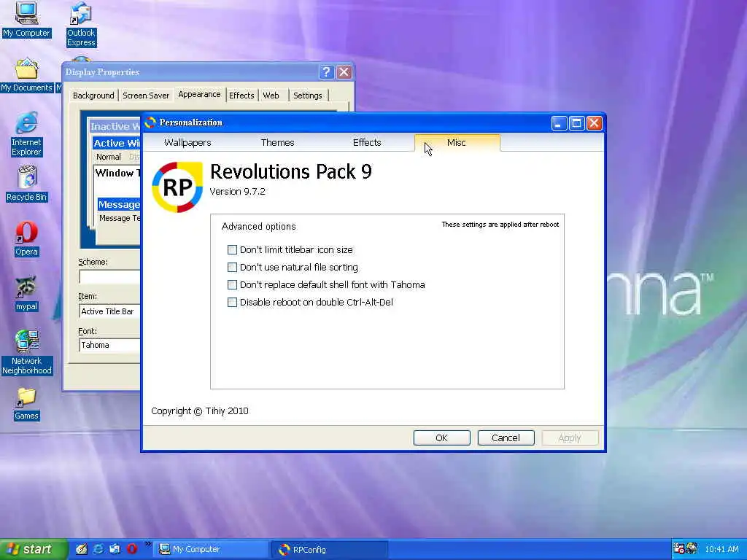Click Active Window title bar preview

click(x=117, y=144)
